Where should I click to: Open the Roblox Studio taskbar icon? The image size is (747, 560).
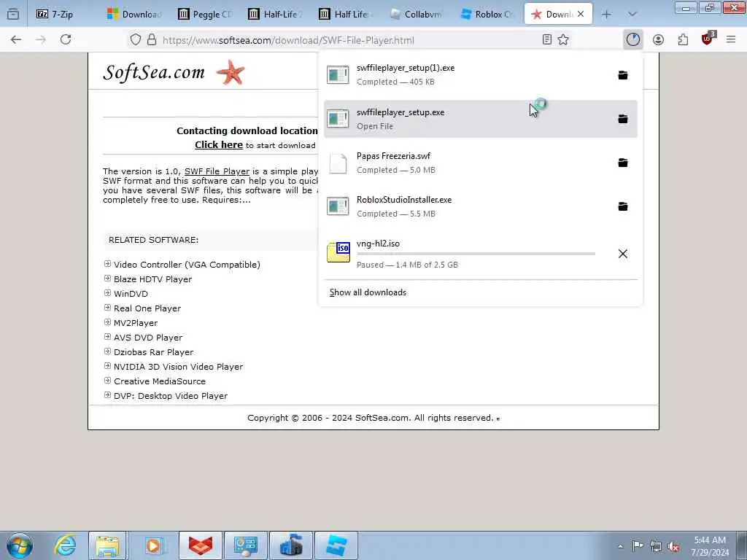click(x=336, y=545)
